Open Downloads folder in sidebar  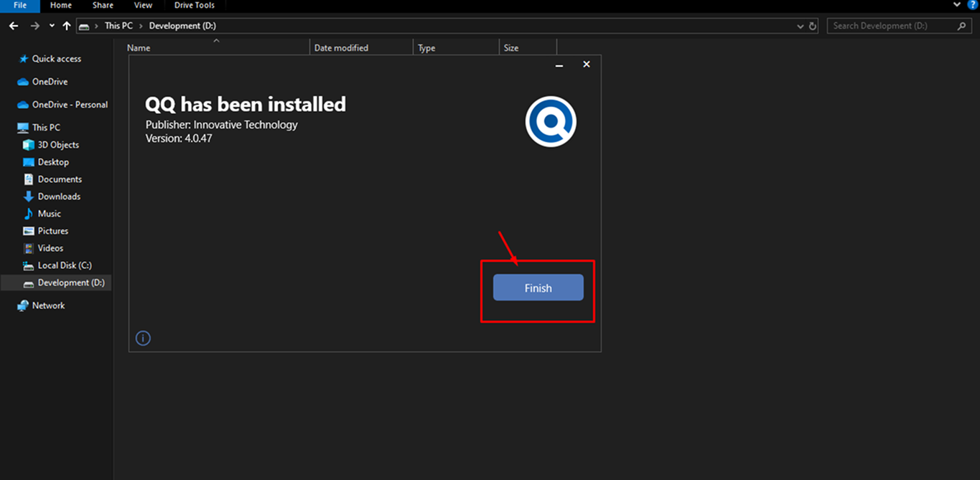click(59, 197)
